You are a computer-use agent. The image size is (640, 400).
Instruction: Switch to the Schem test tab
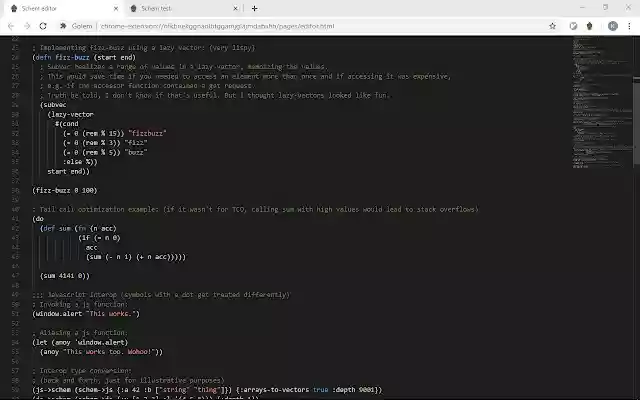(x=182, y=9)
